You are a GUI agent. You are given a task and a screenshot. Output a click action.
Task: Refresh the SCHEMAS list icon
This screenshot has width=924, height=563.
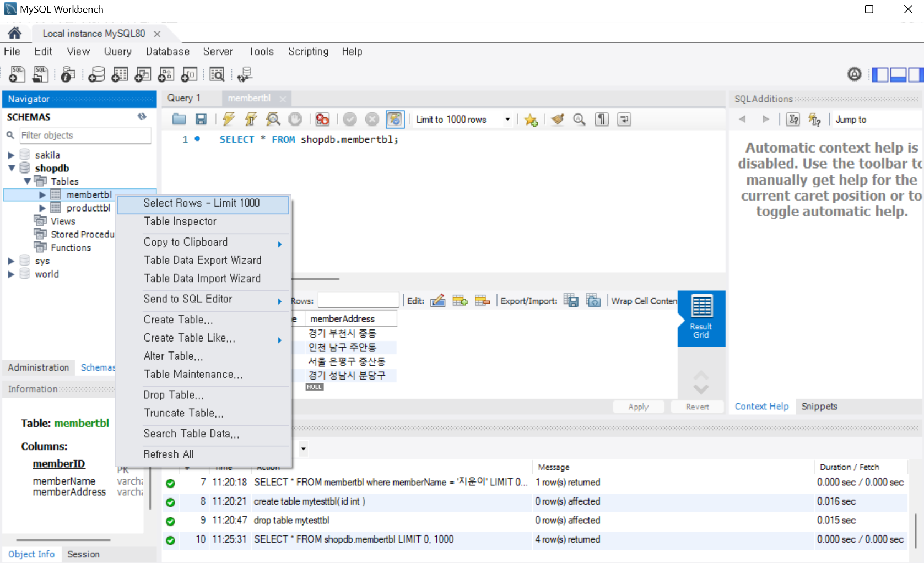142,117
